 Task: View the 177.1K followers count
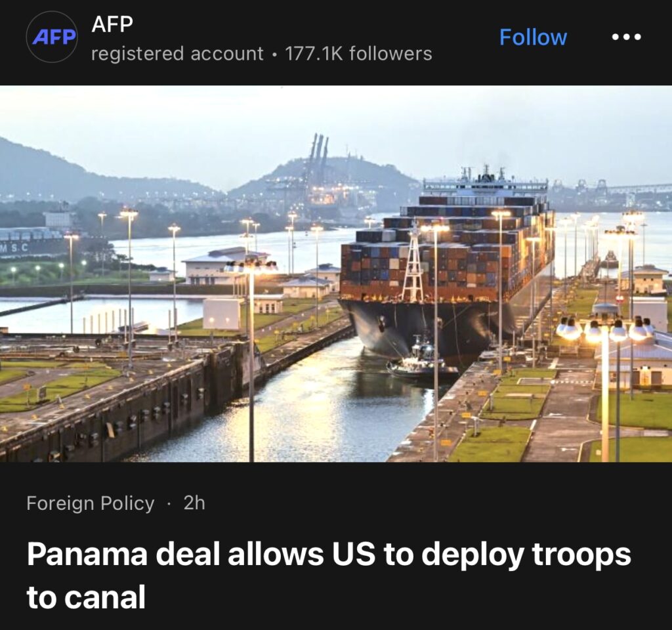click(x=358, y=54)
